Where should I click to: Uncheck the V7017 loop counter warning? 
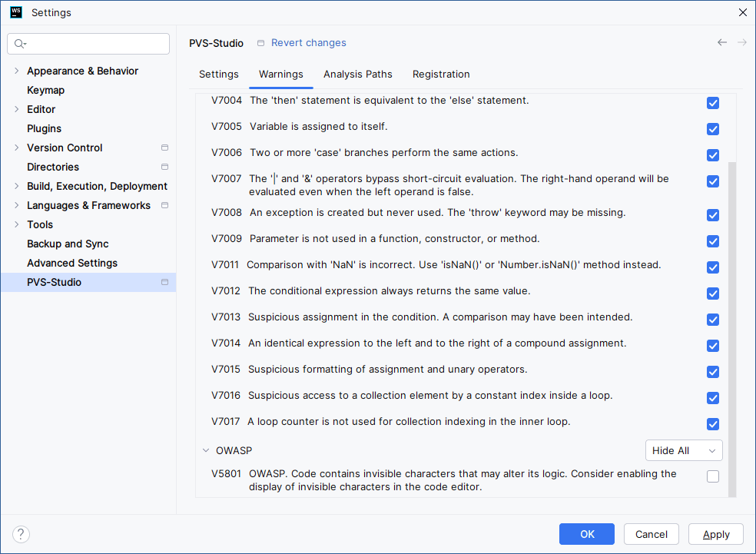(x=712, y=424)
